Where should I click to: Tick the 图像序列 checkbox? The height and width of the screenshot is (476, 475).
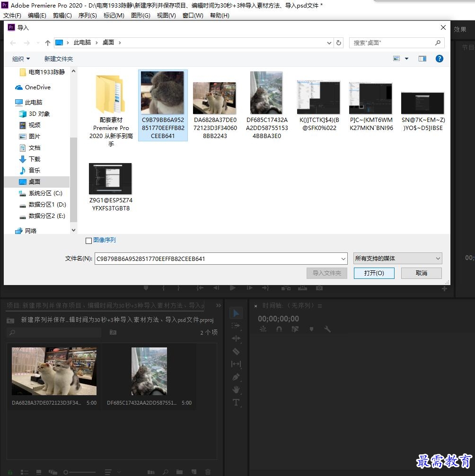click(x=89, y=241)
